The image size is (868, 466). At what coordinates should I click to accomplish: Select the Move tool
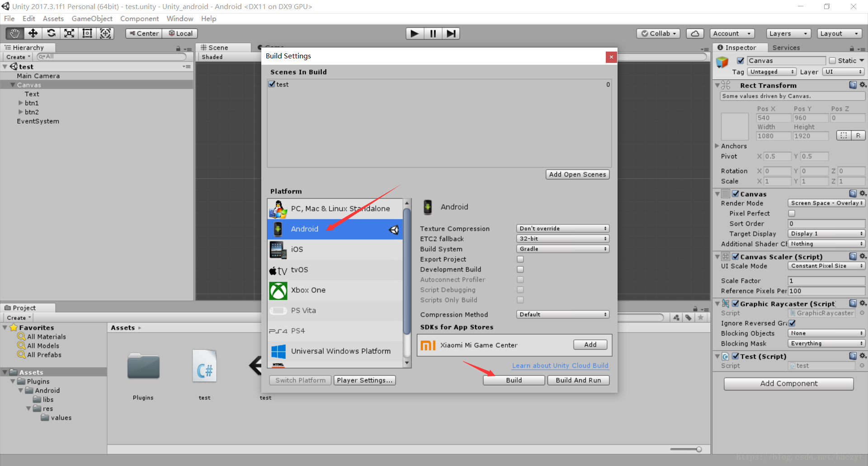tap(33, 33)
